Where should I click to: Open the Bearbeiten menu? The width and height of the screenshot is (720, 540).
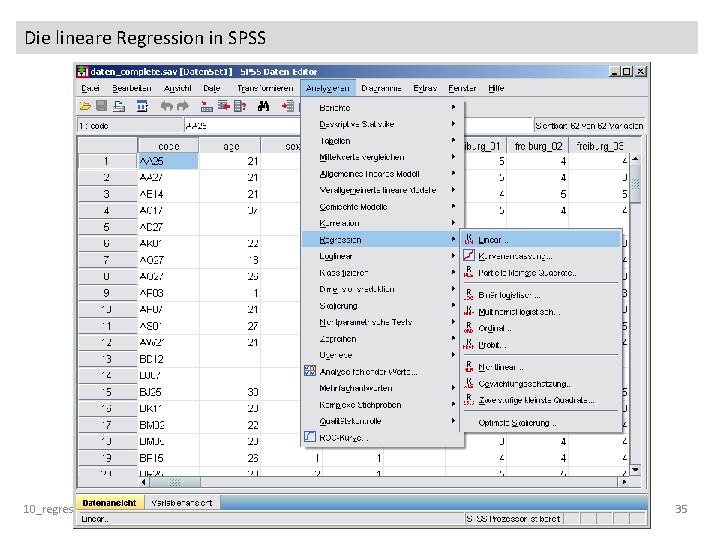(x=132, y=88)
